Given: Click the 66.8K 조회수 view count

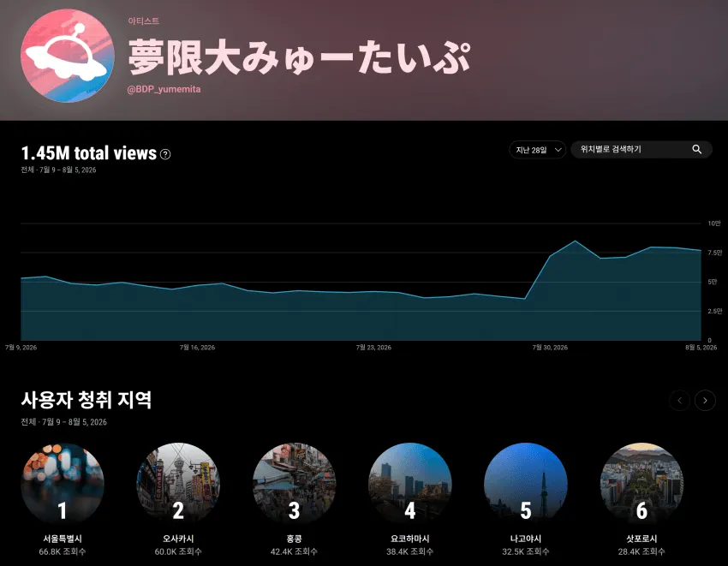Looking at the screenshot, I should click(x=63, y=551).
